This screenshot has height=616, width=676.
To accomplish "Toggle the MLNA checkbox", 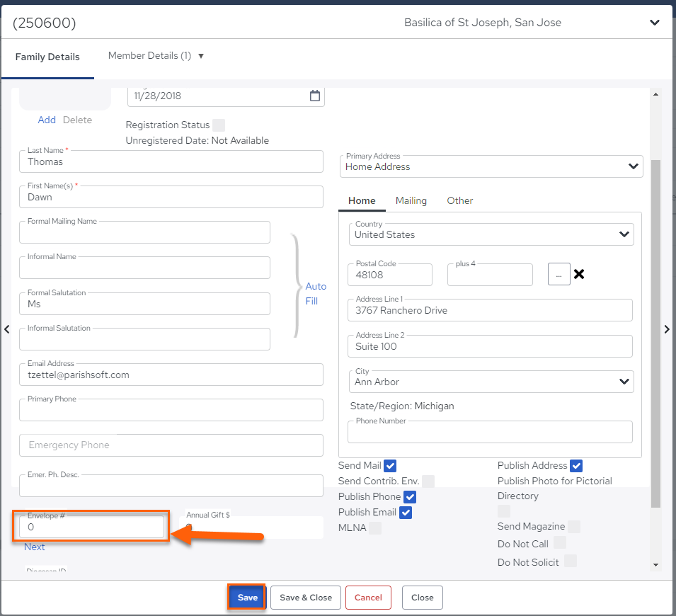I will 375,528.
